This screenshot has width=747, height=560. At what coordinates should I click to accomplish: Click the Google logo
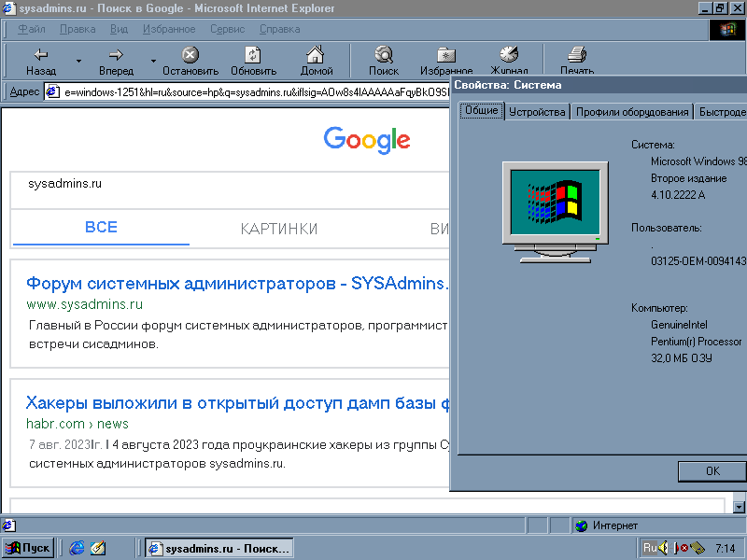tap(367, 140)
